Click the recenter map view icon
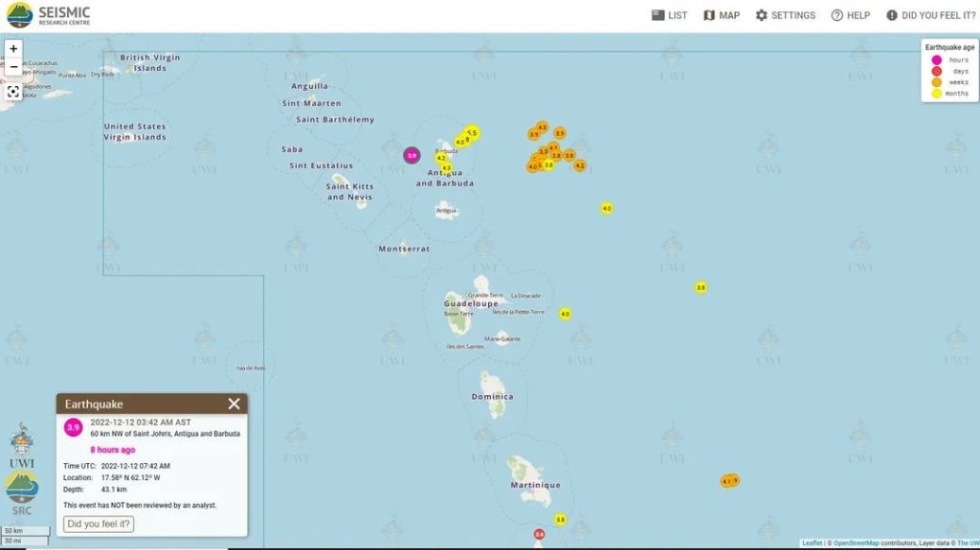 [x=13, y=92]
